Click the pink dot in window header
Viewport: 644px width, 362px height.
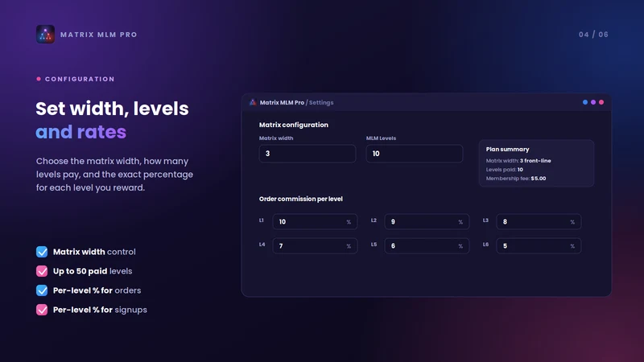(601, 102)
